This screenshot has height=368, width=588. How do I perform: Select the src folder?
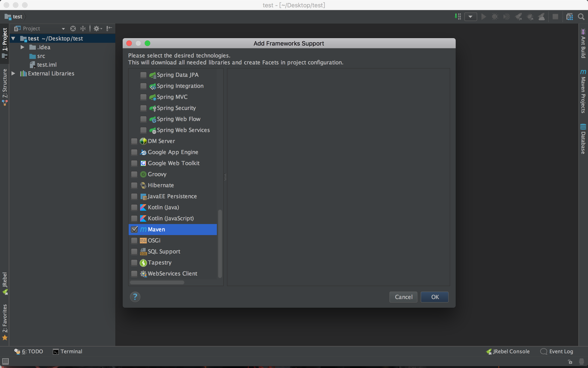37,56
